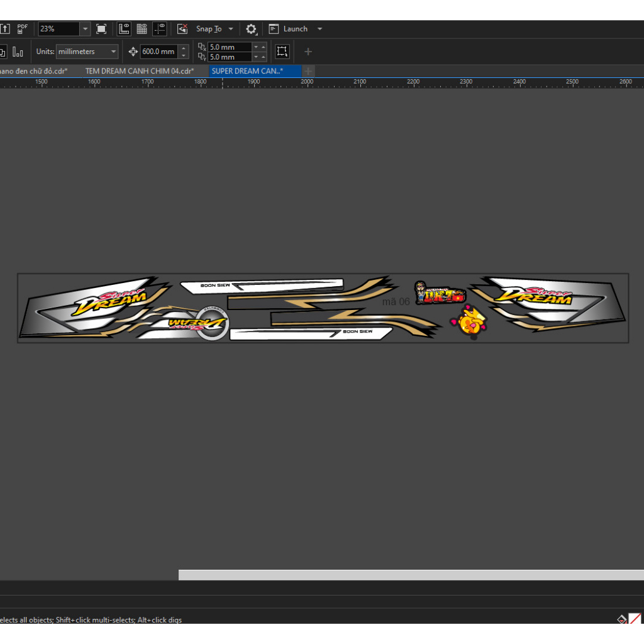
Task: Expand the Units millimeters dropdown
Action: [x=113, y=52]
